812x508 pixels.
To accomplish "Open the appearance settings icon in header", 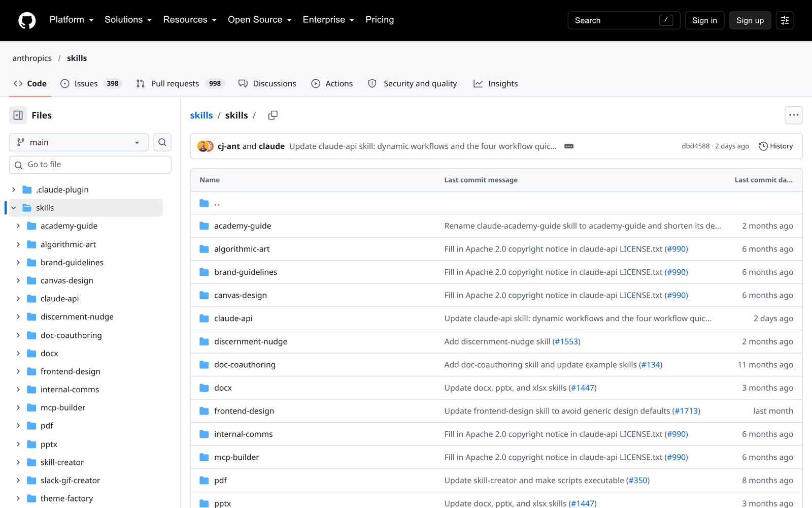I will (785, 20).
